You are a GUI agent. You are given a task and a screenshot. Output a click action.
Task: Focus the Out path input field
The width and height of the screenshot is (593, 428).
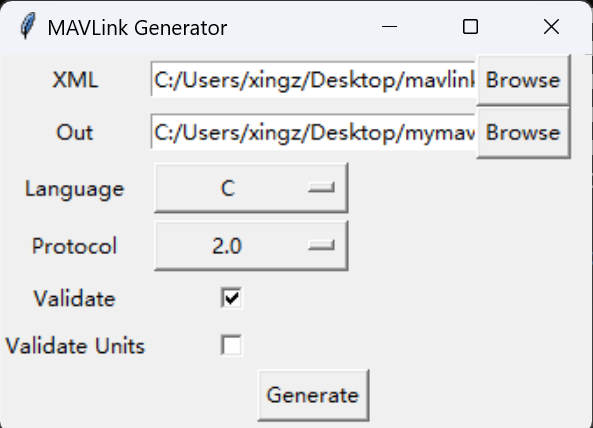313,133
